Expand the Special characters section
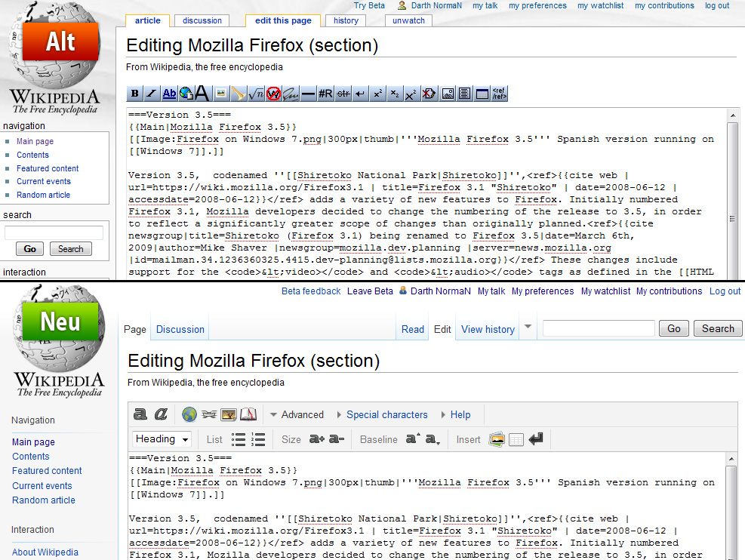Image resolution: width=745 pixels, height=560 pixels. click(383, 414)
